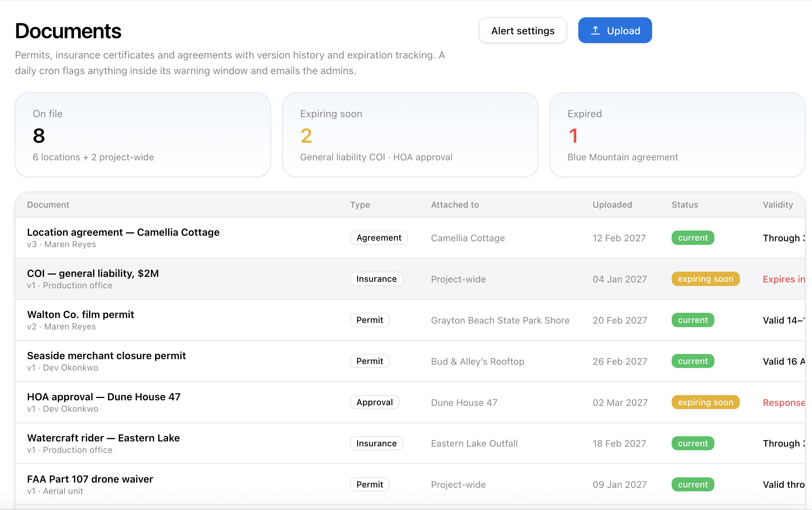
Task: Open the On file summary card
Action: [143, 135]
